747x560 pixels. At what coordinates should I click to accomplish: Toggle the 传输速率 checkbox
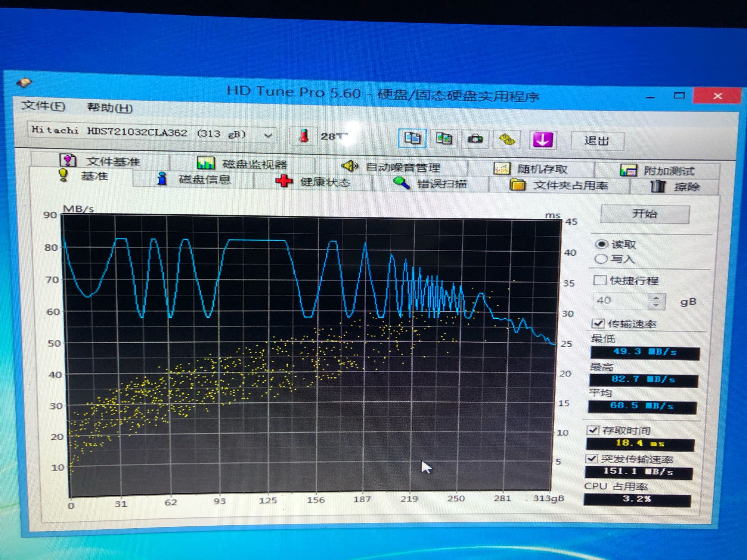(598, 323)
